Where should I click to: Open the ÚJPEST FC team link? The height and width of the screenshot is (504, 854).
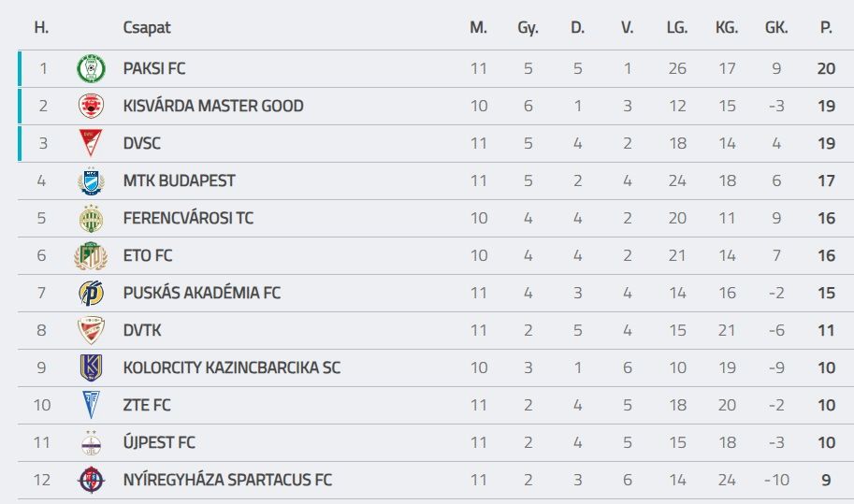pyautogui.click(x=159, y=442)
